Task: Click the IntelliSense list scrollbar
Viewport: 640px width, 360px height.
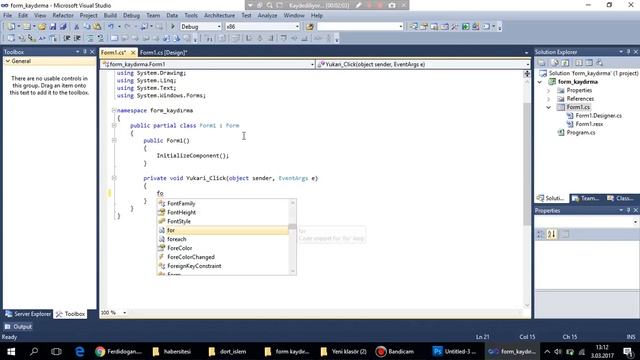Action: pos(292,238)
